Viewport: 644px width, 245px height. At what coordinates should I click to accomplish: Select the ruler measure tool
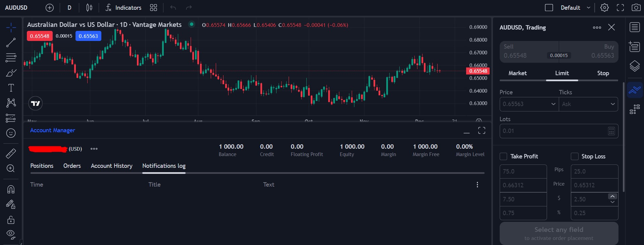11,153
